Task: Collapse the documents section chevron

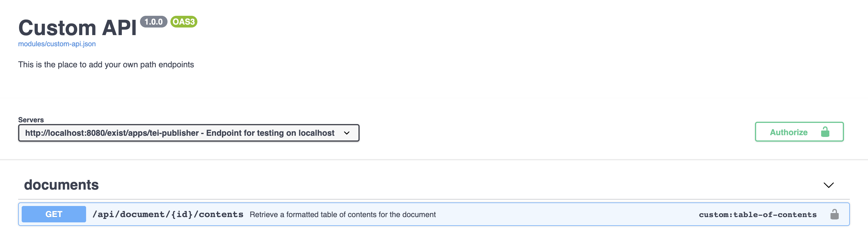Action: (x=828, y=185)
